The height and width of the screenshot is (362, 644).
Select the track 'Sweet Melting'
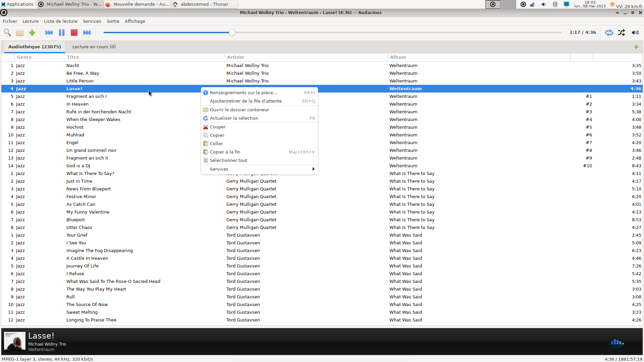click(x=322, y=312)
